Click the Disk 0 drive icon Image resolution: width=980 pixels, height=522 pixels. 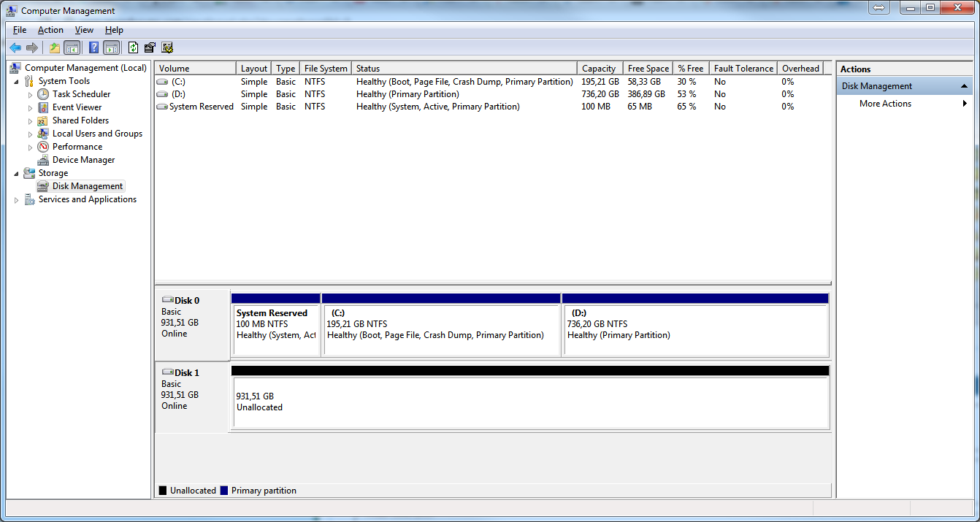coord(167,300)
